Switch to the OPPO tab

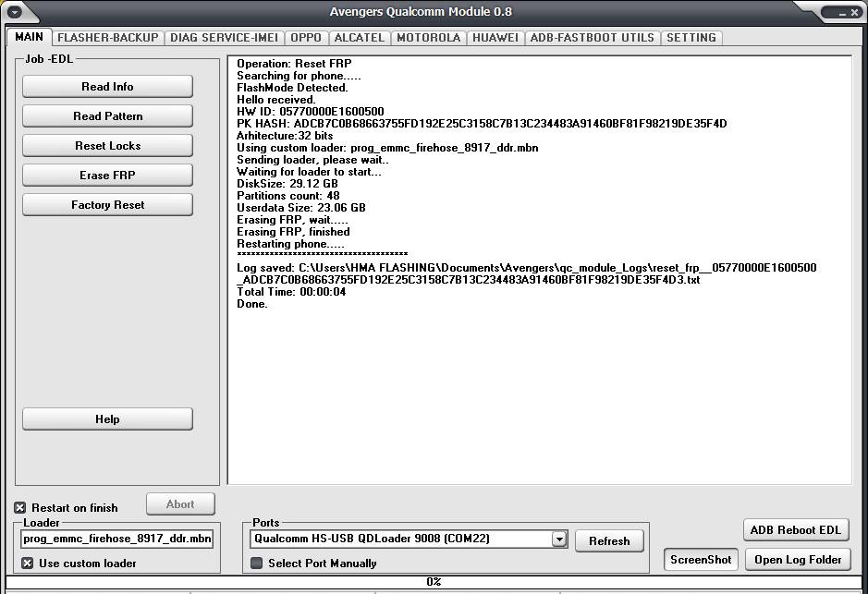306,38
